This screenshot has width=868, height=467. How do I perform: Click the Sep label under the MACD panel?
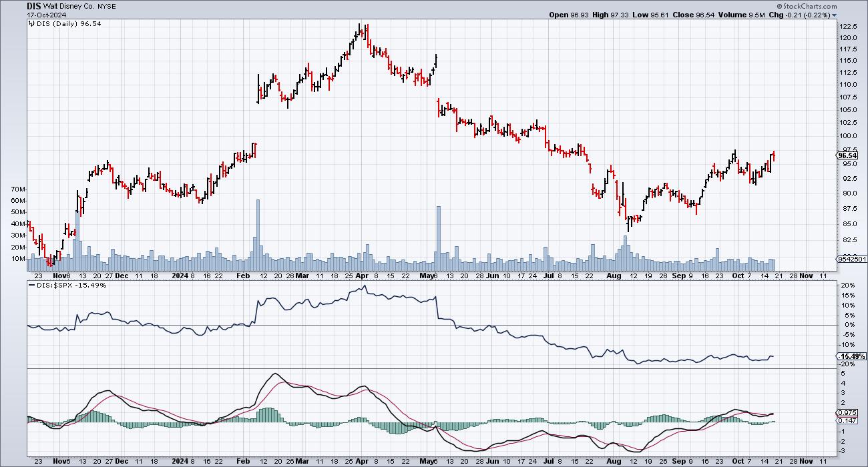(679, 462)
